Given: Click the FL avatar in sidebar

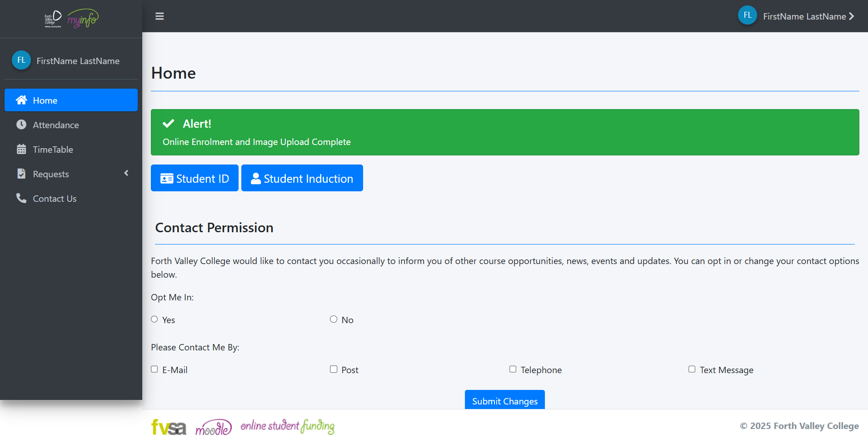Looking at the screenshot, I should tap(21, 60).
